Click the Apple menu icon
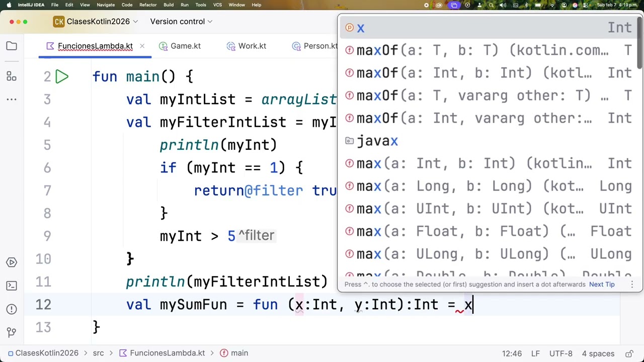The width and height of the screenshot is (644, 362). tap(9, 5)
